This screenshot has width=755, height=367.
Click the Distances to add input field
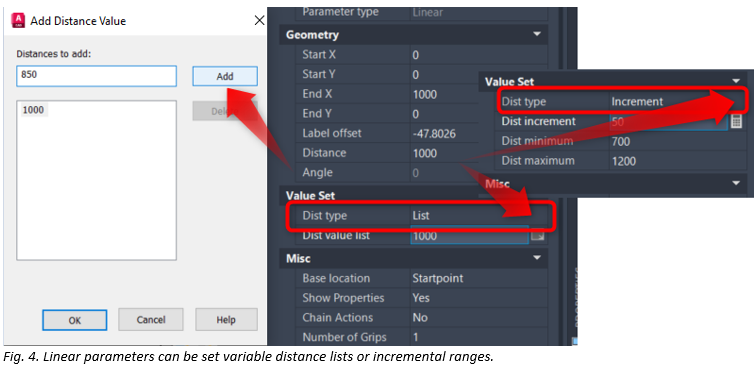tap(96, 76)
